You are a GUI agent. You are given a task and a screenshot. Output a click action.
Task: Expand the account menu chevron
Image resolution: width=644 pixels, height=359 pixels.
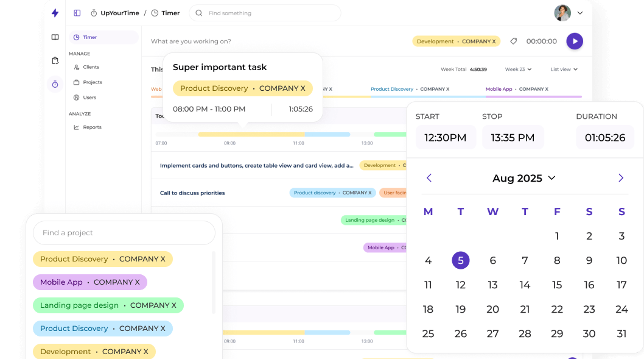(x=580, y=13)
